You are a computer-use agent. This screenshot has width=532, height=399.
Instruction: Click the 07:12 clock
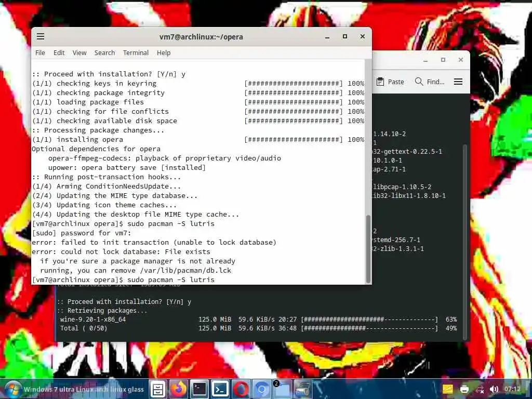click(512, 389)
